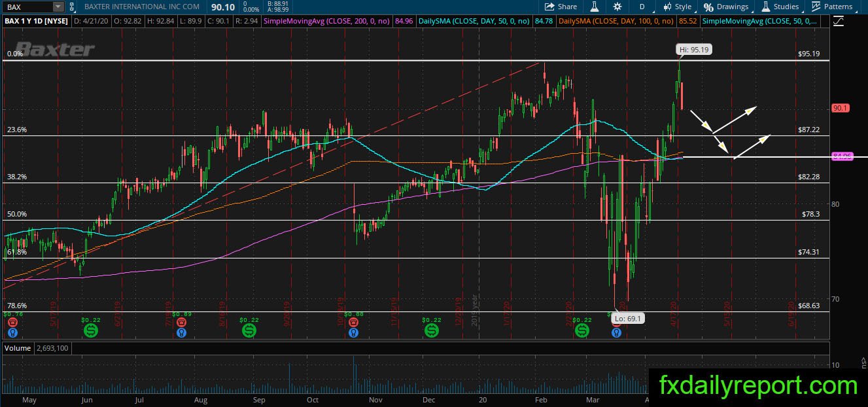
Task: Click the $87.22 Fibonacci price label
Action: coord(809,130)
